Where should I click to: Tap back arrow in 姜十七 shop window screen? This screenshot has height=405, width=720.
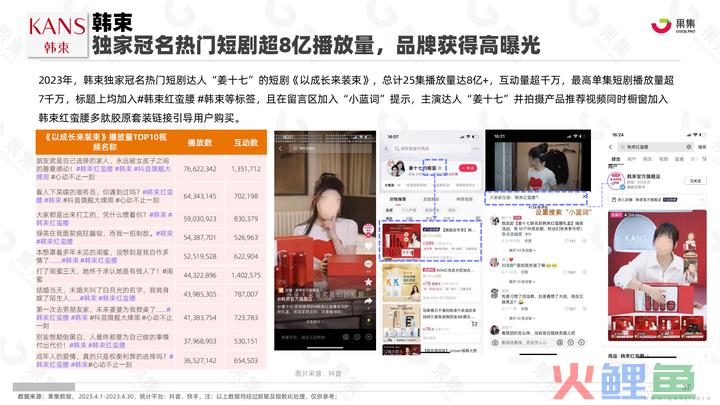point(387,149)
